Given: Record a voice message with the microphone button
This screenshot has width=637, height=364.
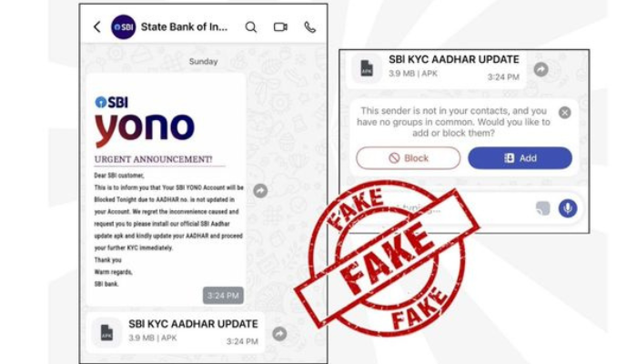Looking at the screenshot, I should 568,208.
